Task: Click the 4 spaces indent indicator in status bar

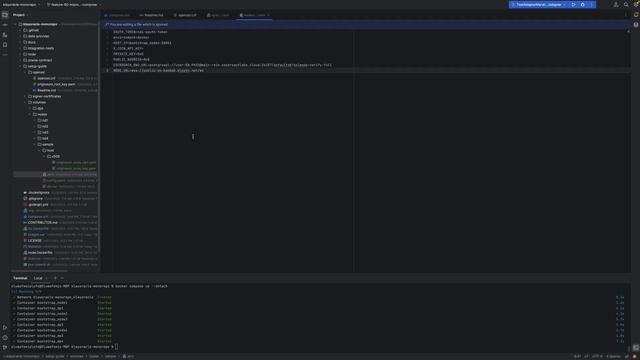Action: [613, 356]
